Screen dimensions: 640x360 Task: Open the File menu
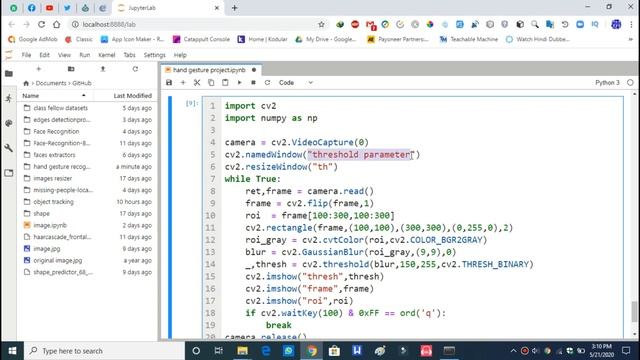click(x=27, y=55)
